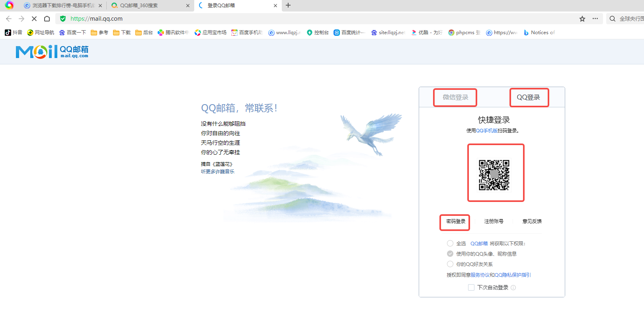Screen dimensions: 644x322
Task: Click the green security shield icon
Action: [63, 19]
